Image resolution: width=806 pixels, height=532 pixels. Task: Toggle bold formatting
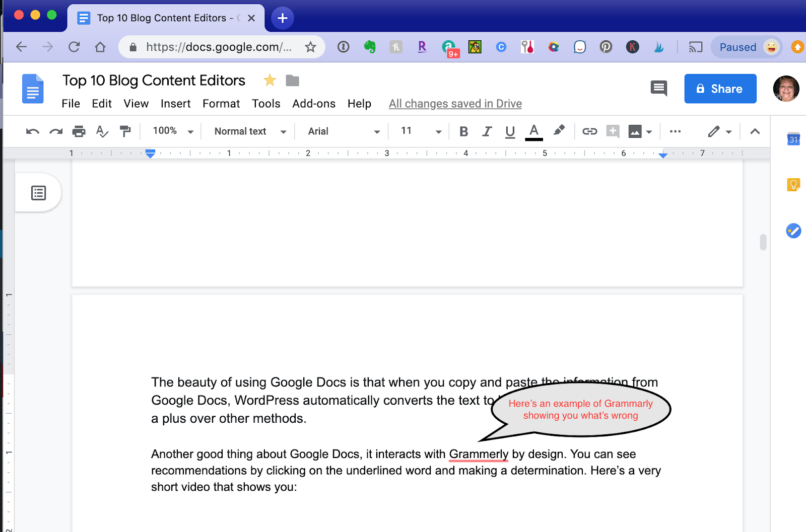tap(464, 131)
